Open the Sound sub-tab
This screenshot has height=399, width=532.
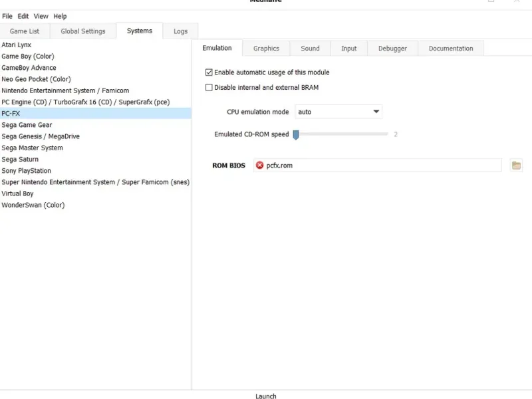point(310,48)
